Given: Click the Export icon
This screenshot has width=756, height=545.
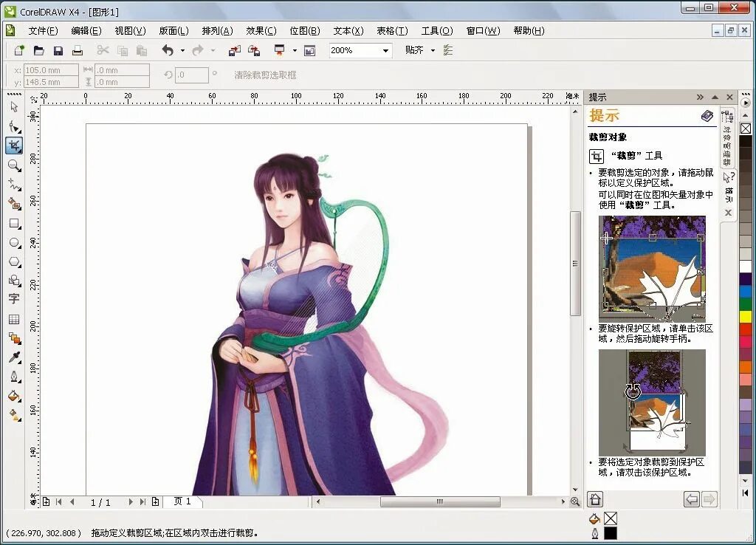Looking at the screenshot, I should (254, 50).
